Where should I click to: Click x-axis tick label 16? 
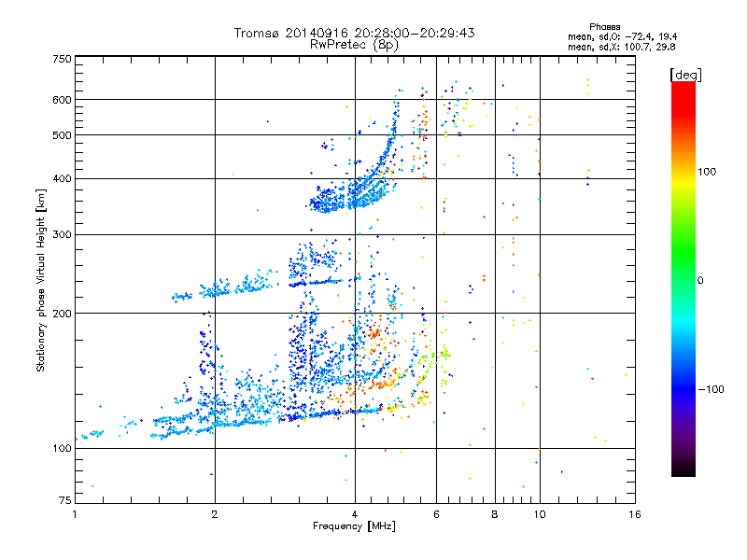[635, 514]
